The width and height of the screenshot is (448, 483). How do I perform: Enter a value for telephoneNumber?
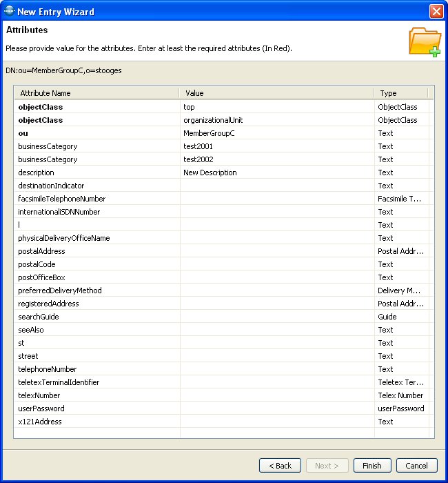pyautogui.click(x=276, y=369)
